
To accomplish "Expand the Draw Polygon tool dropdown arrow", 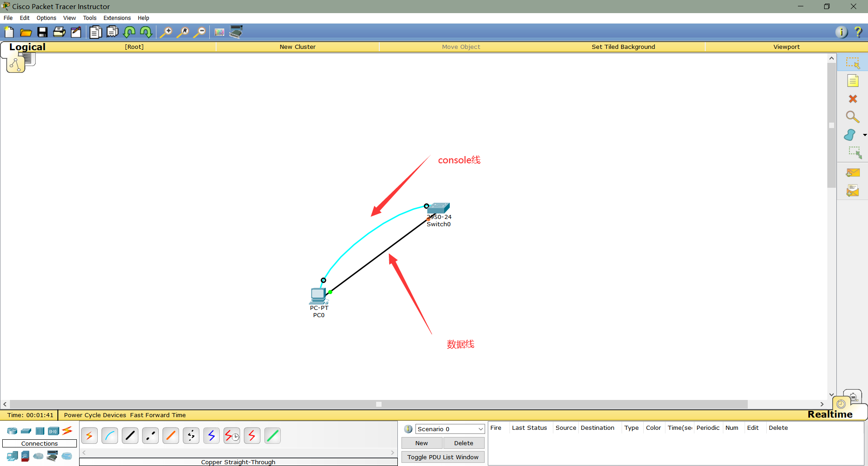I will click(864, 135).
